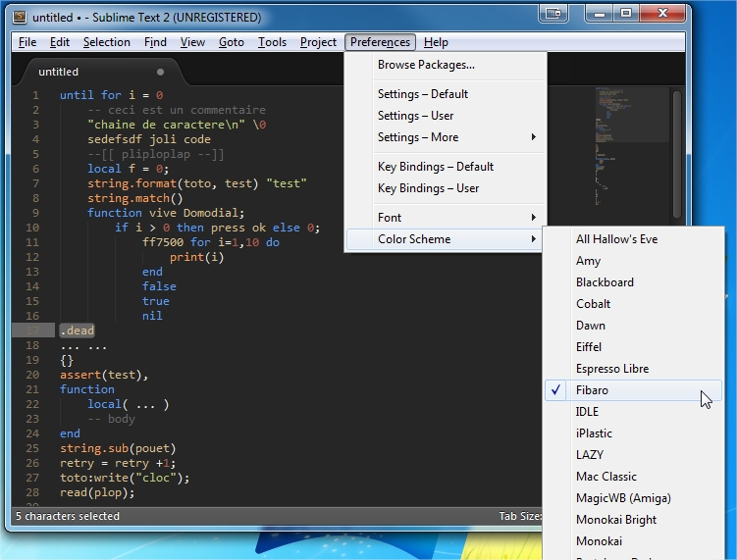Click '-- ceci est un commentaire' comment
This screenshot has height=560, width=737.
pyautogui.click(x=177, y=110)
